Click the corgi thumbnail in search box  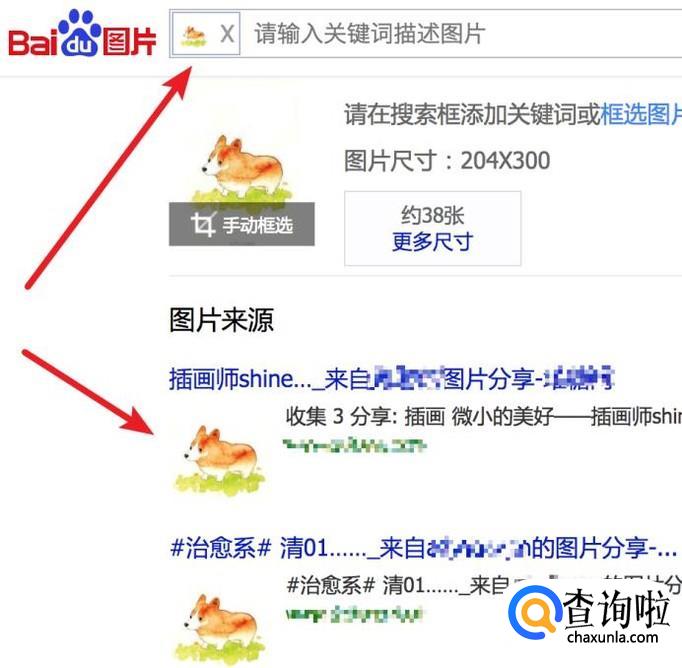(194, 36)
